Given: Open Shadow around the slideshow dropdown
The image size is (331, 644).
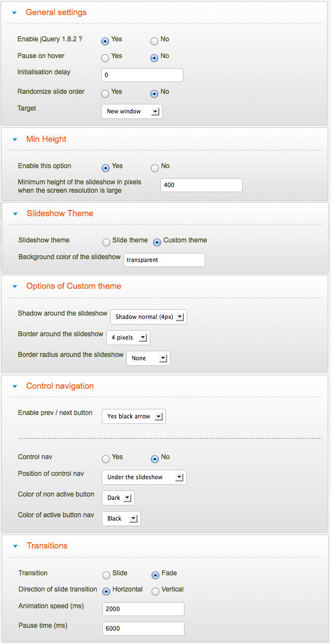Looking at the screenshot, I should pyautogui.click(x=149, y=317).
